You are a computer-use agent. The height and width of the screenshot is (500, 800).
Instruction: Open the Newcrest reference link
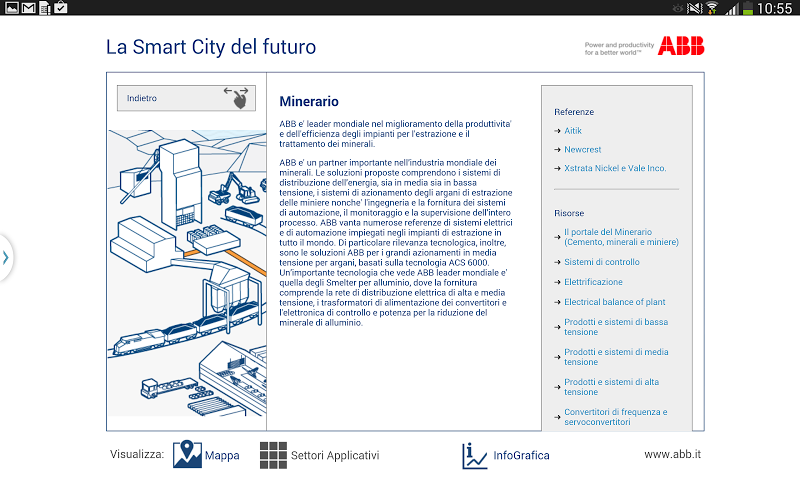[x=582, y=149]
